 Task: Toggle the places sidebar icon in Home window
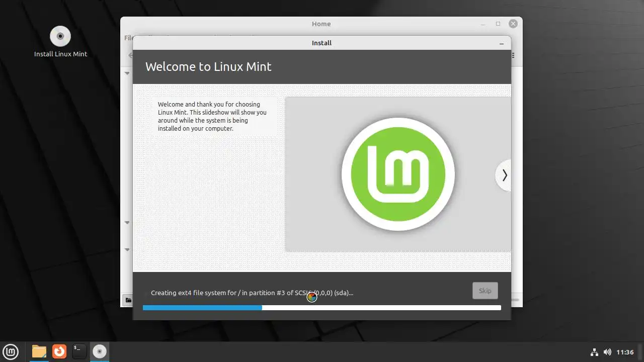coord(128,300)
